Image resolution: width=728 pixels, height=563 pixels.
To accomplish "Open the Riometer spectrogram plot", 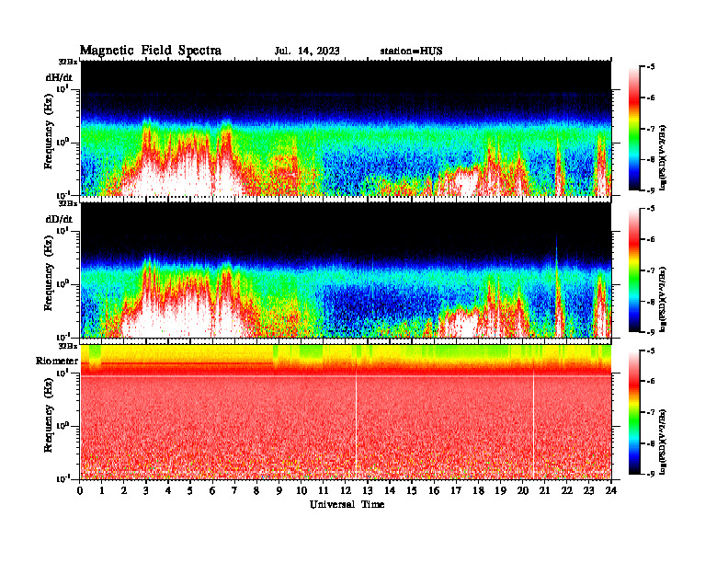I will (346, 412).
